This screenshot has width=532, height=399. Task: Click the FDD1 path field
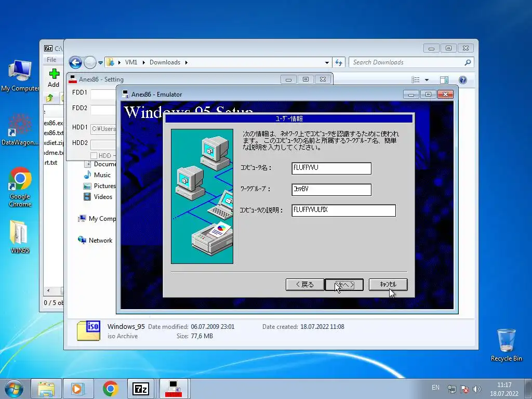click(x=103, y=95)
